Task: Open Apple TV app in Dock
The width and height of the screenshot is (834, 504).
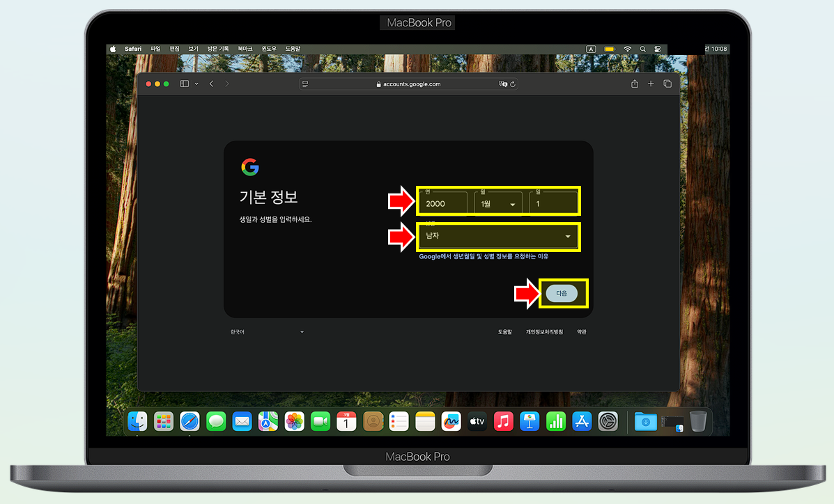Action: click(477, 422)
